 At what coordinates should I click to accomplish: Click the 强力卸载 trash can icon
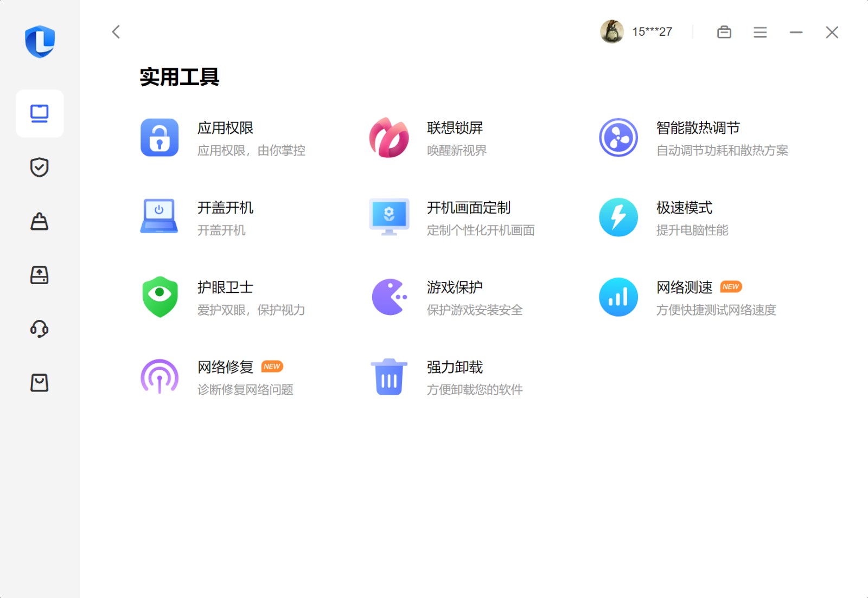click(389, 377)
